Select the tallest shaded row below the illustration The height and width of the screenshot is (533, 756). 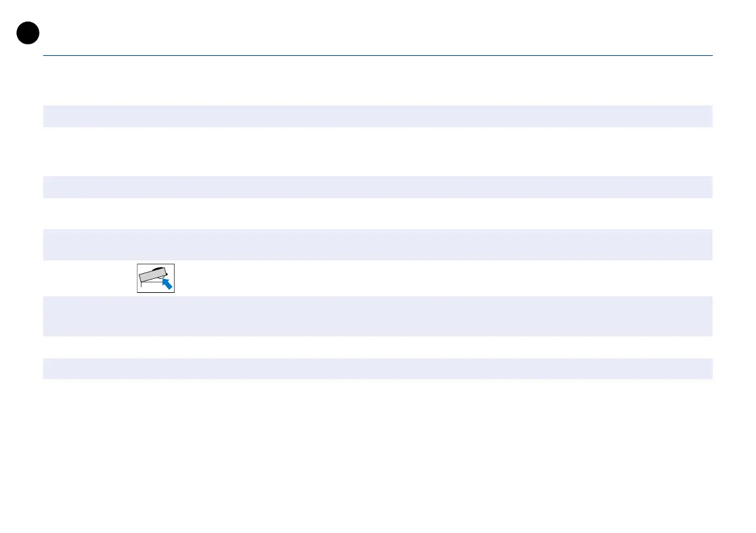[378, 316]
